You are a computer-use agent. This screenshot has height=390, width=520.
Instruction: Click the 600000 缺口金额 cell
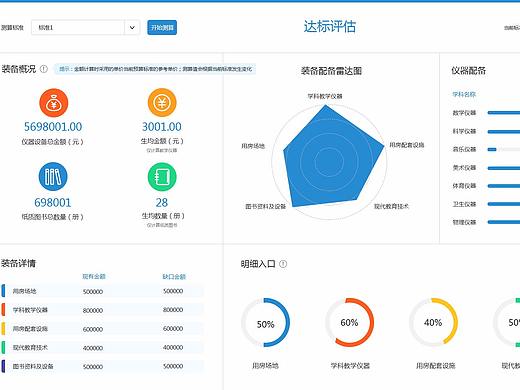173,329
